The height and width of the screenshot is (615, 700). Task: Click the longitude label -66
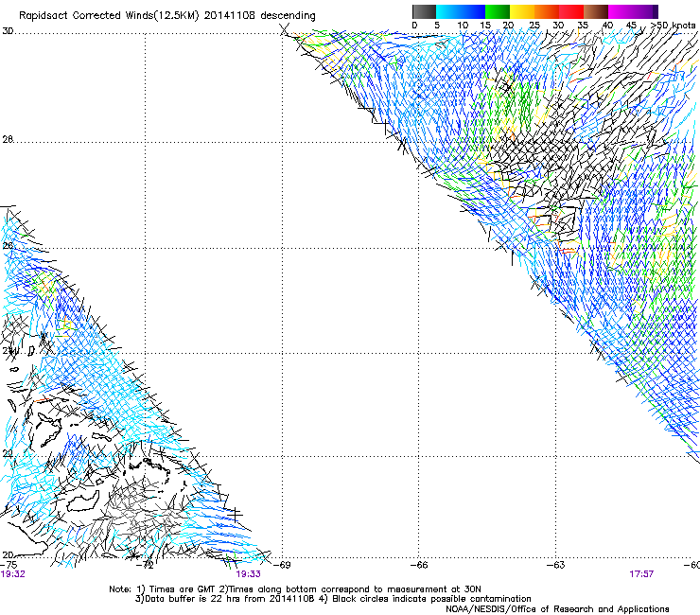pyautogui.click(x=419, y=565)
